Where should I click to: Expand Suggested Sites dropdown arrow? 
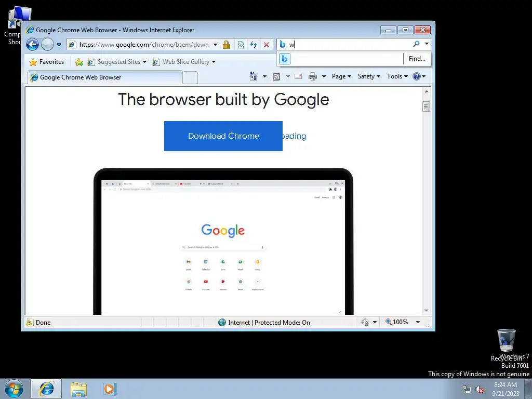[x=144, y=62]
